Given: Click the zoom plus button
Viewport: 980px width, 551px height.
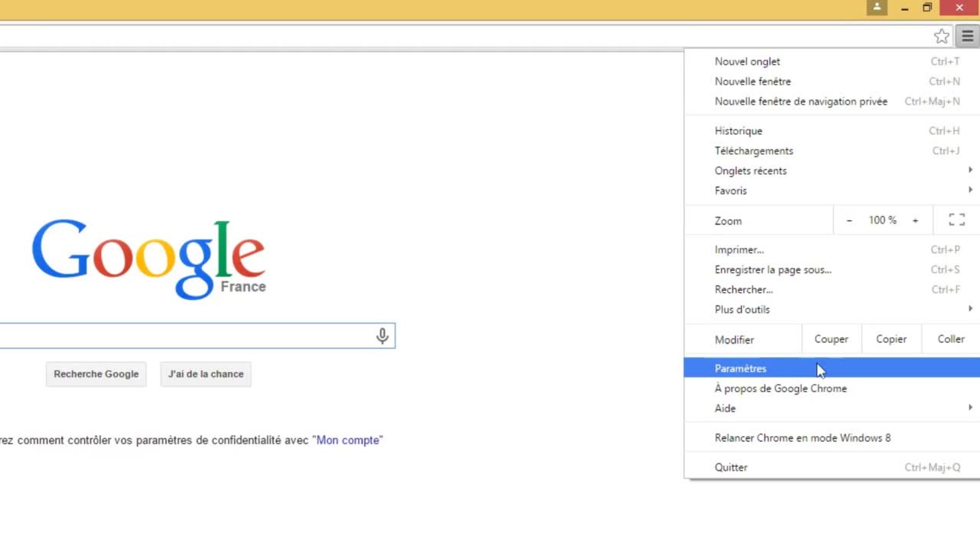Looking at the screenshot, I should (x=915, y=220).
